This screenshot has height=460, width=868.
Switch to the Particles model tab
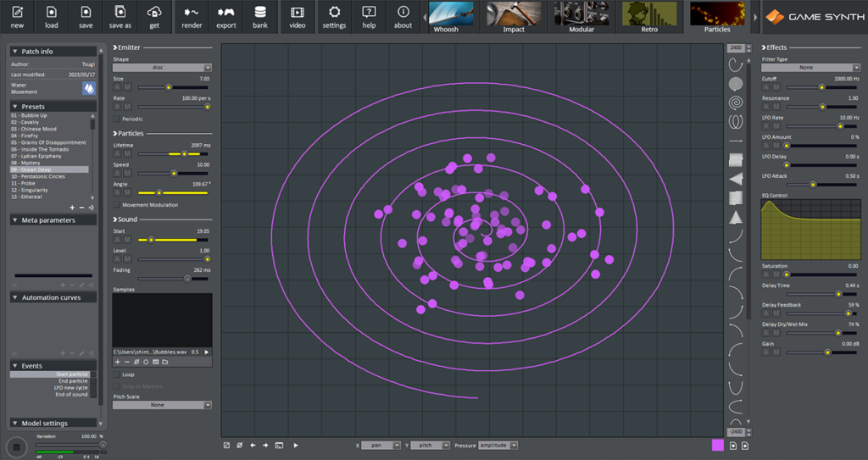coord(717,17)
